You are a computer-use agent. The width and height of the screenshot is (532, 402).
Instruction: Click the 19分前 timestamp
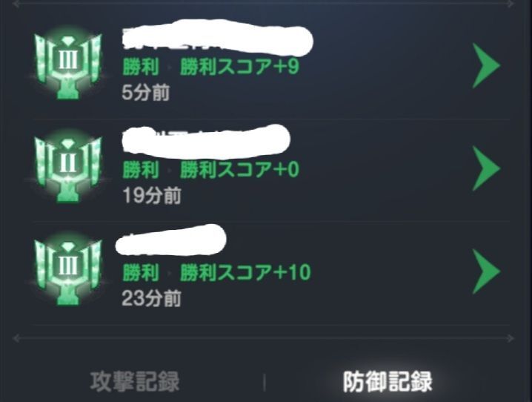(x=152, y=195)
